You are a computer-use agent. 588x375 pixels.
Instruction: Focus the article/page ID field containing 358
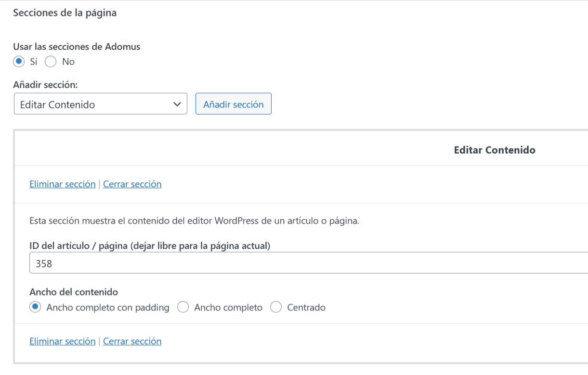[x=308, y=264]
